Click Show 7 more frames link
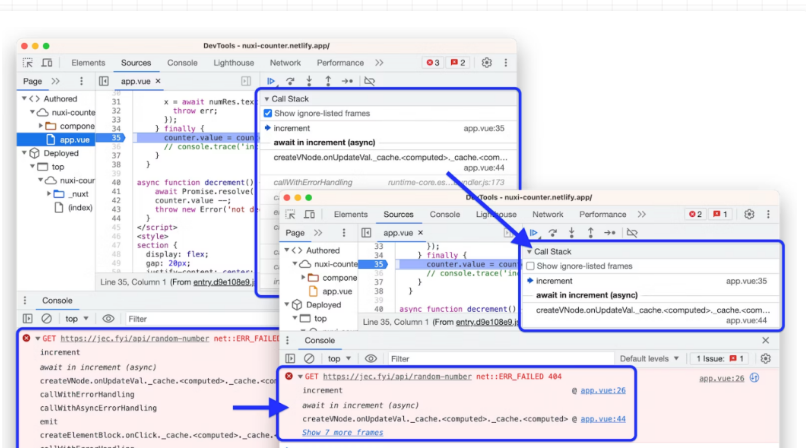Image resolution: width=806 pixels, height=448 pixels. 342,433
